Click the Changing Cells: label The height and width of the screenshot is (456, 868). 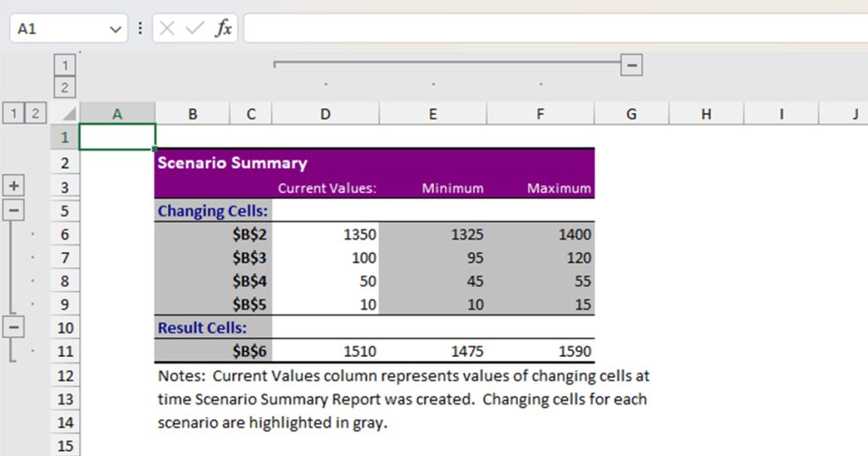click(x=214, y=211)
